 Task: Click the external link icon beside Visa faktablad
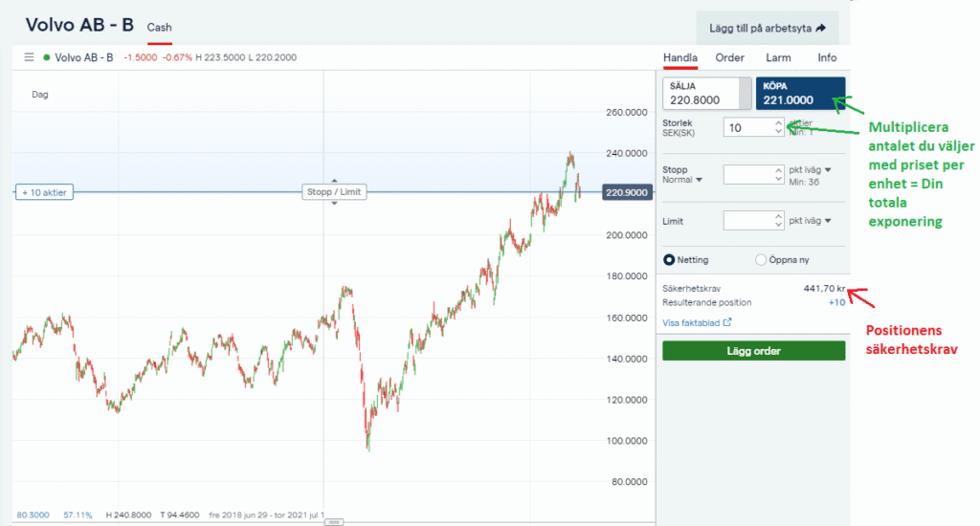click(727, 323)
